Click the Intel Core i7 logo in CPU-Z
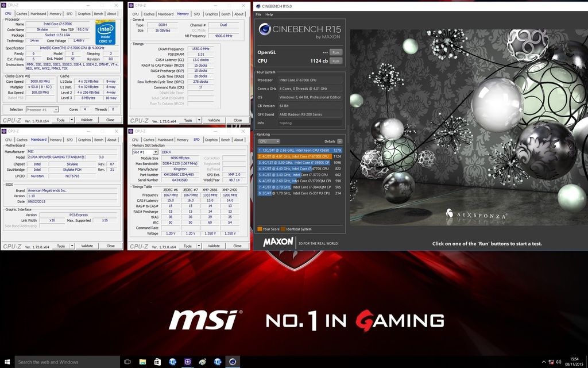 [105, 32]
